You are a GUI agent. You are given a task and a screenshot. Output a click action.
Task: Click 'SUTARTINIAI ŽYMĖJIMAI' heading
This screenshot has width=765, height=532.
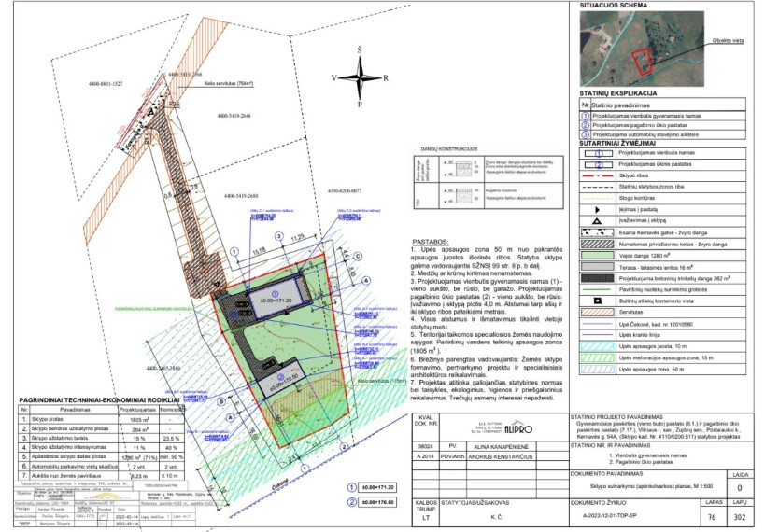617,144
